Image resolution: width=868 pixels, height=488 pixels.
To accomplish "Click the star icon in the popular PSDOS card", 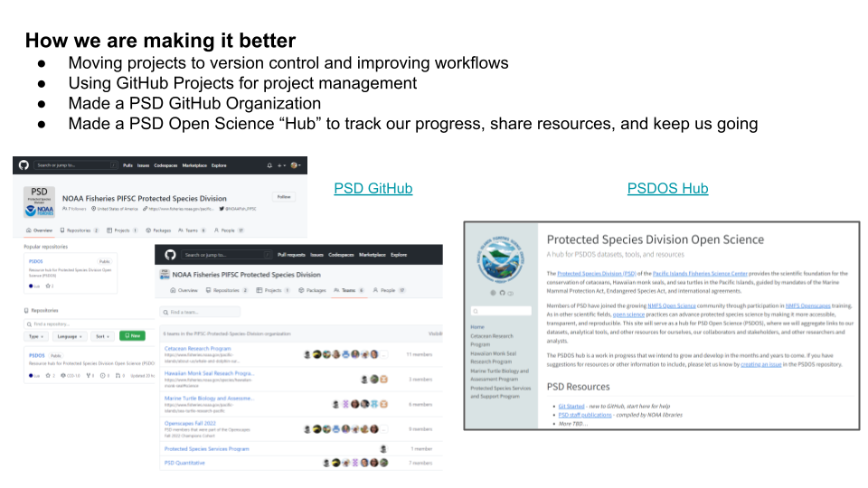I will point(48,286).
